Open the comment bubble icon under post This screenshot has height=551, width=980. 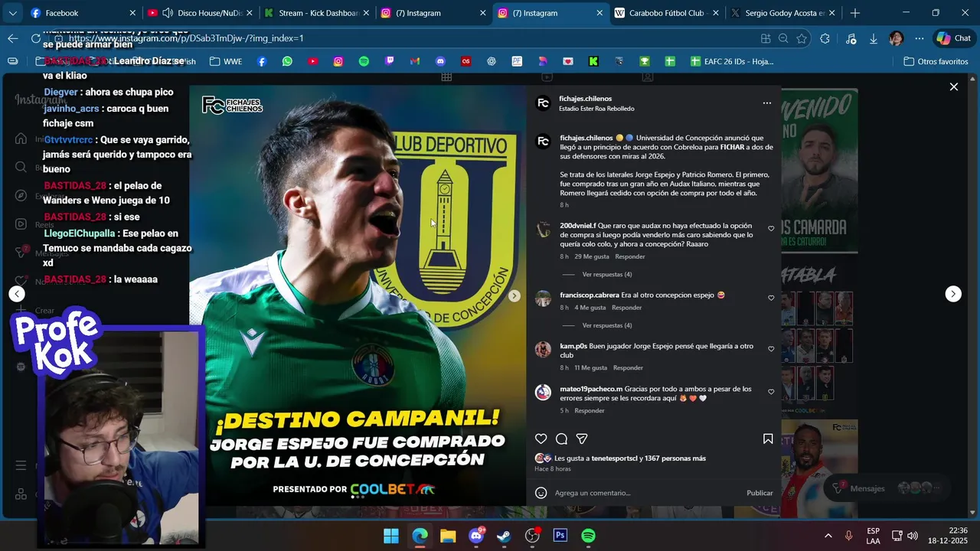(561, 439)
